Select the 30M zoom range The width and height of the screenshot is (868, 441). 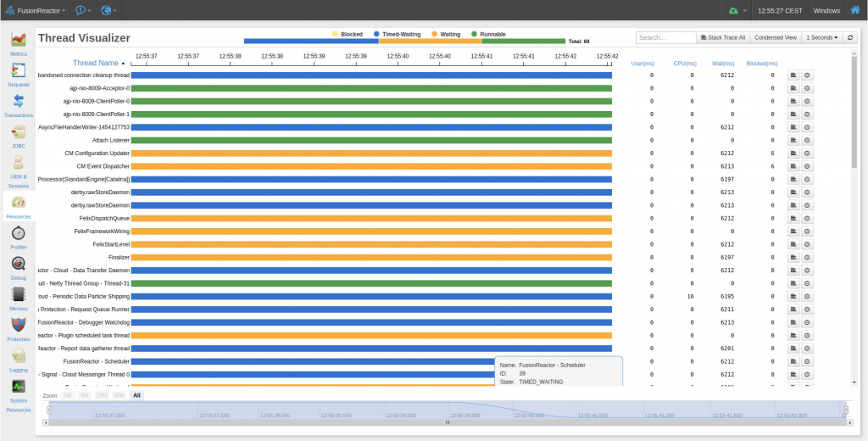click(119, 395)
